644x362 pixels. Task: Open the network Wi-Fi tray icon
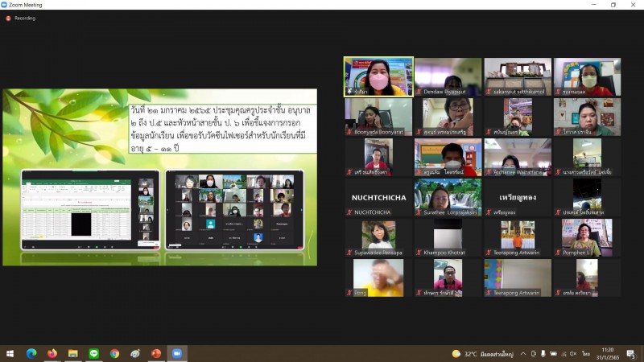click(x=563, y=354)
